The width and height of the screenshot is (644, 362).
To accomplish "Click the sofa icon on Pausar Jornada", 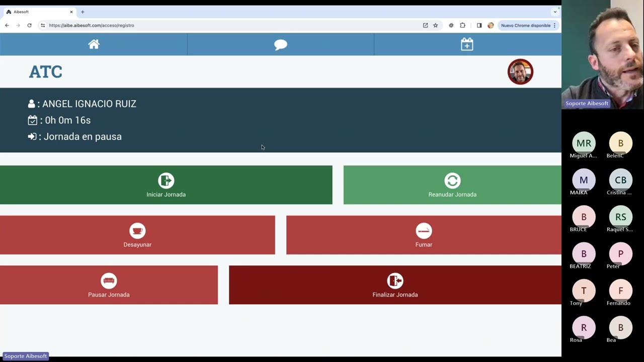I will pyautogui.click(x=109, y=281).
